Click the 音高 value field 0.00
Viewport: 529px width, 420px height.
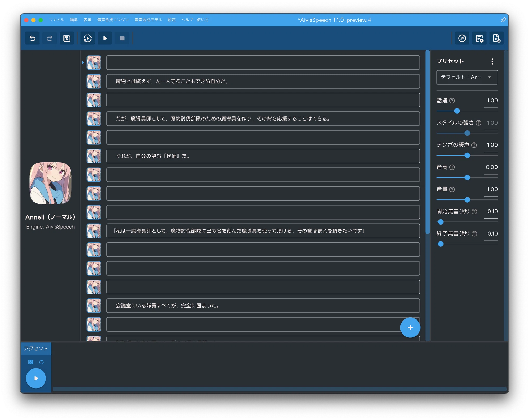pyautogui.click(x=491, y=167)
